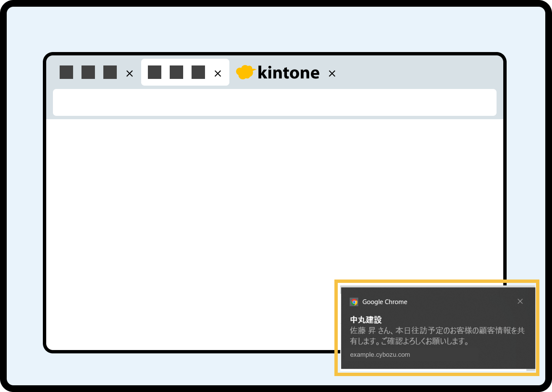Click example.cybozu.com in the notification
Screen dimensions: 552x392
tap(380, 355)
